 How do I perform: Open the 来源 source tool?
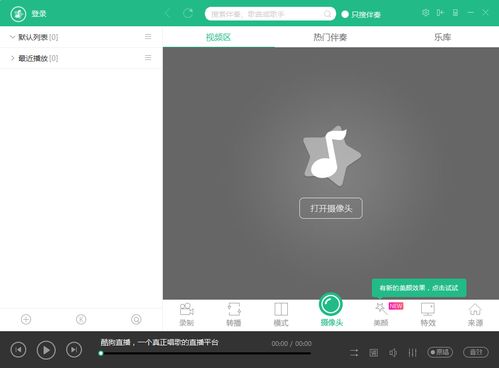click(x=475, y=314)
